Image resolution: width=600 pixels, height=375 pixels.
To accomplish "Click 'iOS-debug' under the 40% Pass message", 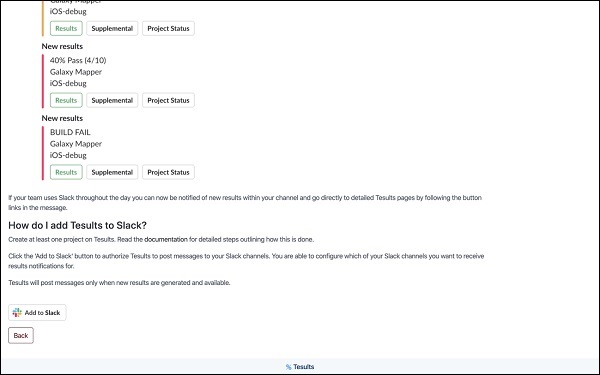I will pyautogui.click(x=68, y=83).
